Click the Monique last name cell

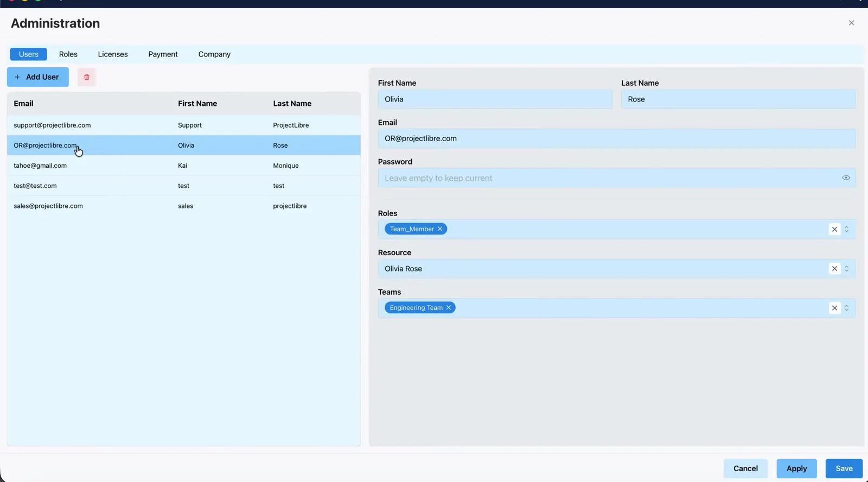pos(286,166)
